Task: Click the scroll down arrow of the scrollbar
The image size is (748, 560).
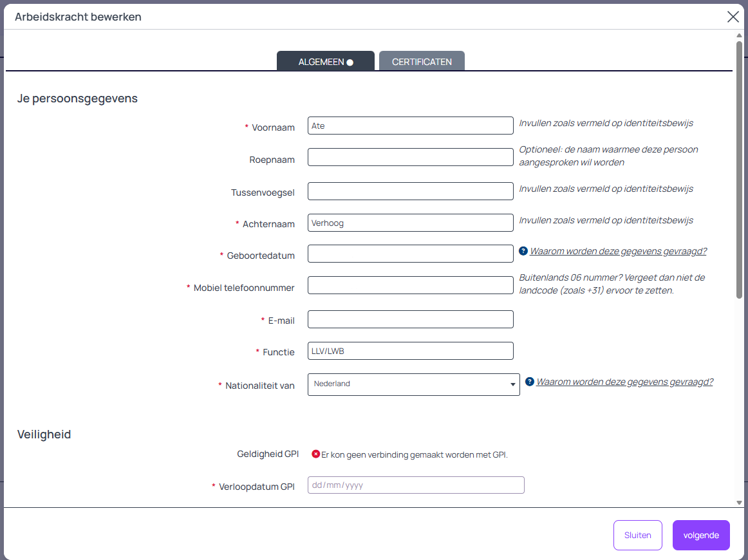Action: 739,502
